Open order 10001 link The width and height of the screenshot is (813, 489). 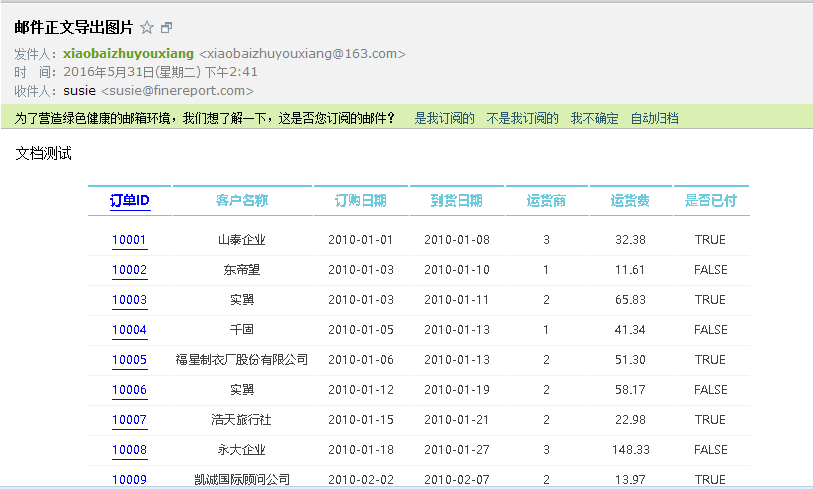[130, 240]
